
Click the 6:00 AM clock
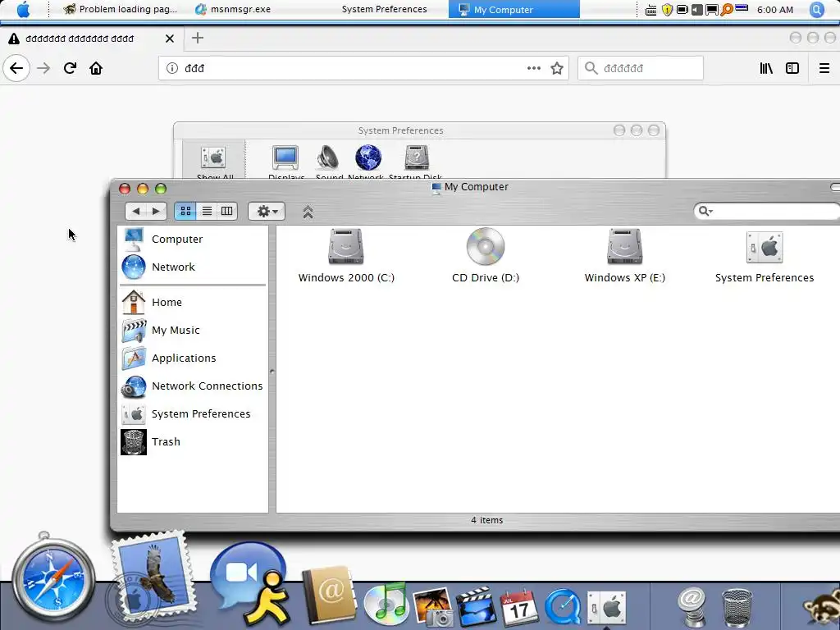(x=774, y=10)
